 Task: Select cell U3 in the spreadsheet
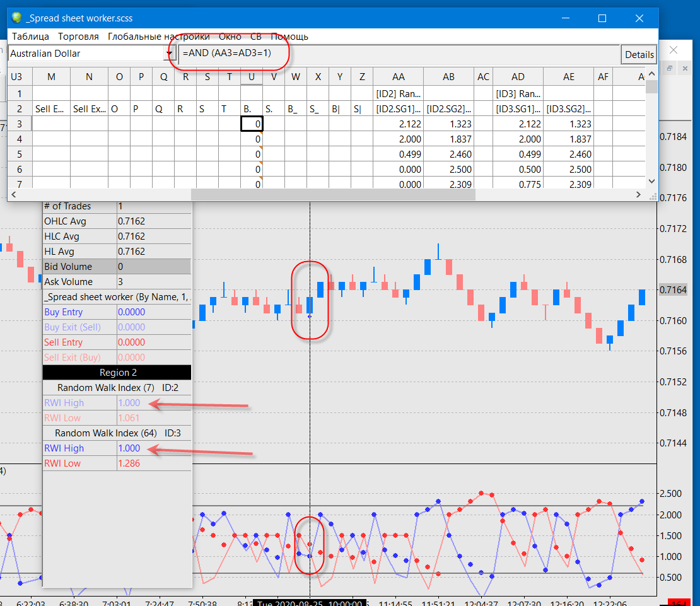point(252,124)
